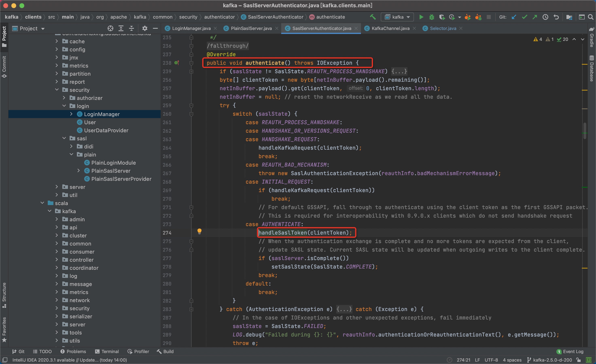This screenshot has width=596, height=364.
Task: Click locate file crosshair icon in Project panel
Action: (x=110, y=29)
